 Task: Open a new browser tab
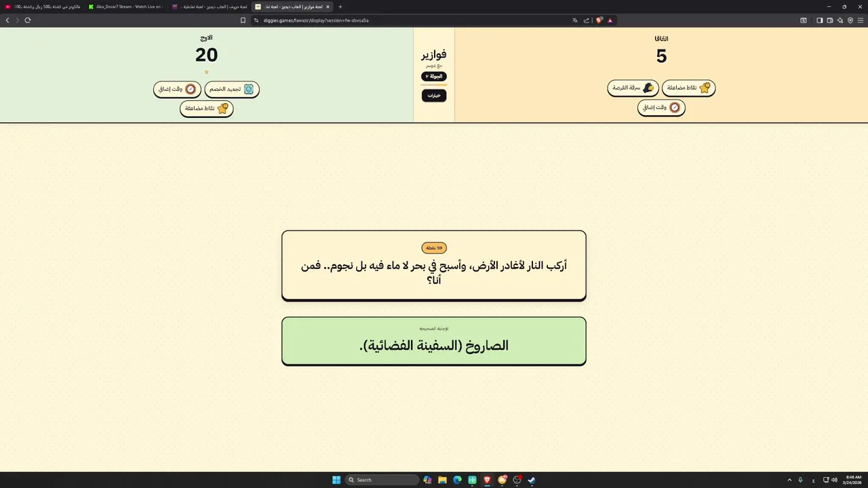pos(340,7)
